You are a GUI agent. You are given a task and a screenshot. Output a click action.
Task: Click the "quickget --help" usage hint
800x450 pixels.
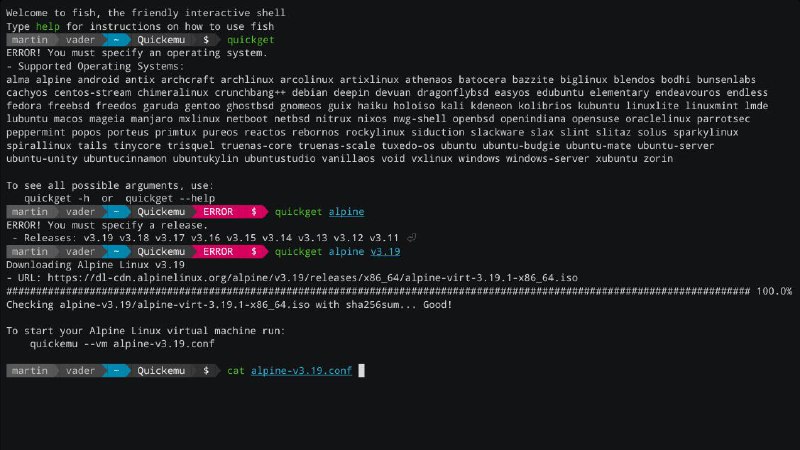point(170,198)
